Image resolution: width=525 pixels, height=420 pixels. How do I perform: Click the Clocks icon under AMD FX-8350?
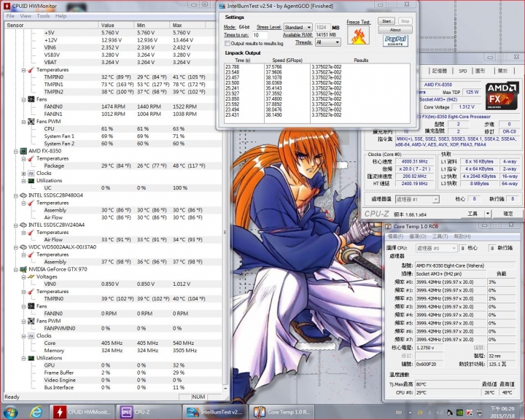pyautogui.click(x=31, y=173)
